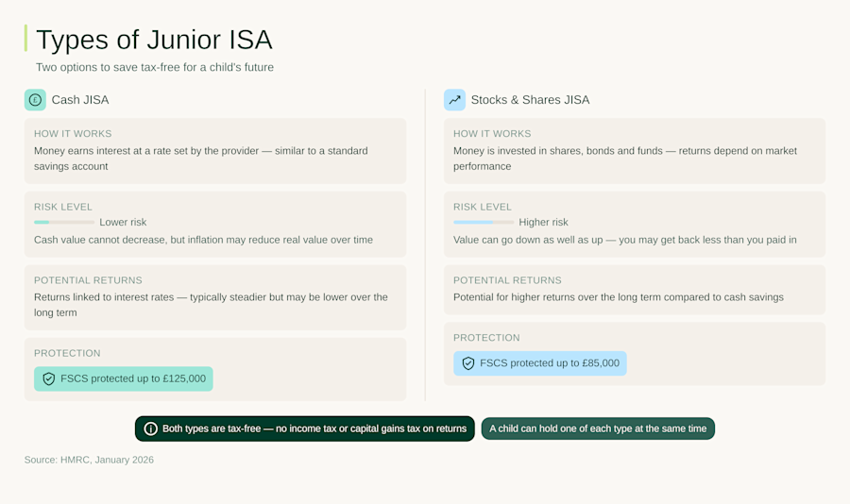850x504 pixels.
Task: Click the 'Higher risk' label
Action: point(543,222)
